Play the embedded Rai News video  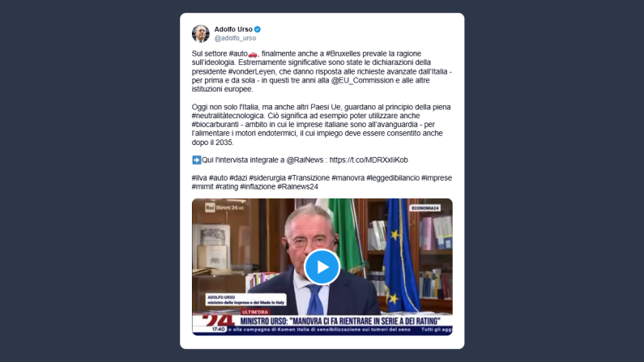point(322,266)
